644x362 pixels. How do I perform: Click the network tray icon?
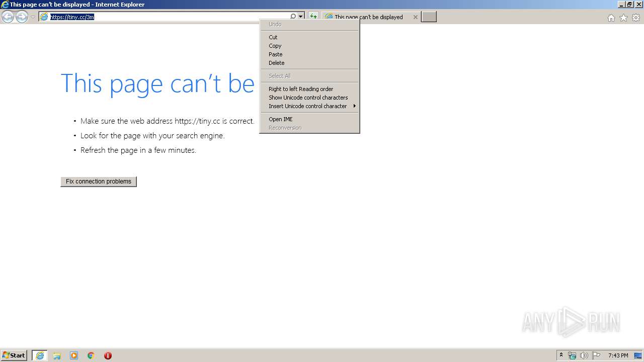click(572, 355)
